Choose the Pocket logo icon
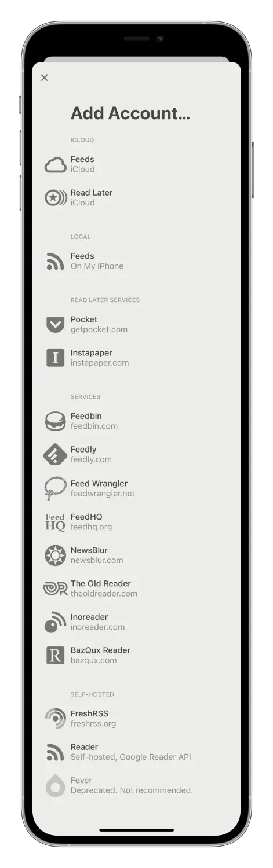The height and width of the screenshot is (868, 273). tap(56, 325)
